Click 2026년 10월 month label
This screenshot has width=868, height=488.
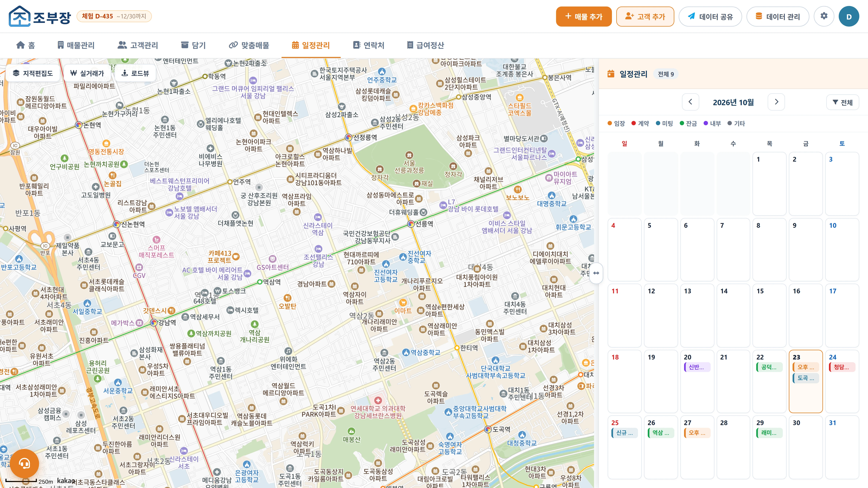[x=733, y=102]
